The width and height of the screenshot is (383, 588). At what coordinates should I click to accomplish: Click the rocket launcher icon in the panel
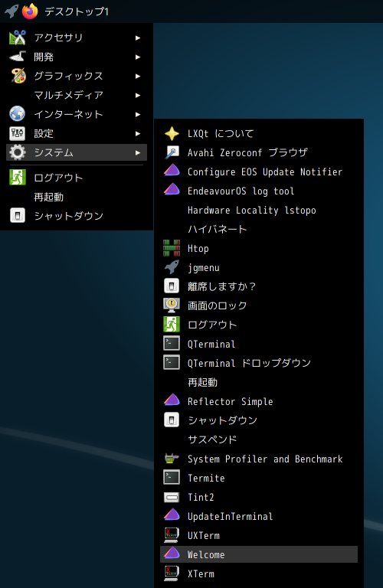(x=11, y=11)
